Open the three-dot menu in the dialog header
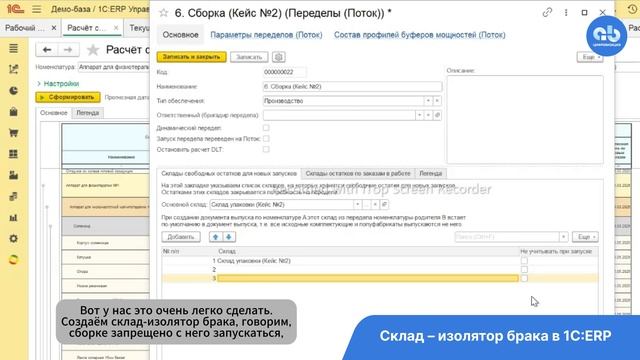The image size is (640, 360). (x=566, y=13)
